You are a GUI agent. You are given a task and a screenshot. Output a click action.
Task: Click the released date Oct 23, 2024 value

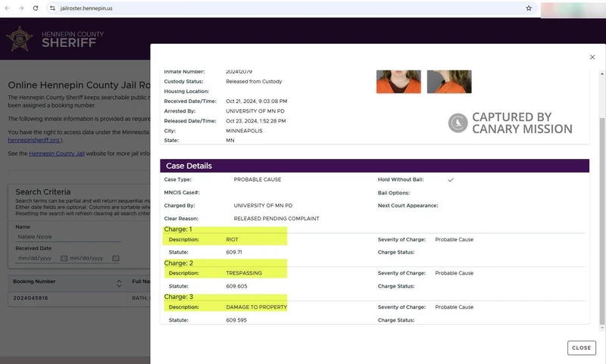(x=256, y=121)
